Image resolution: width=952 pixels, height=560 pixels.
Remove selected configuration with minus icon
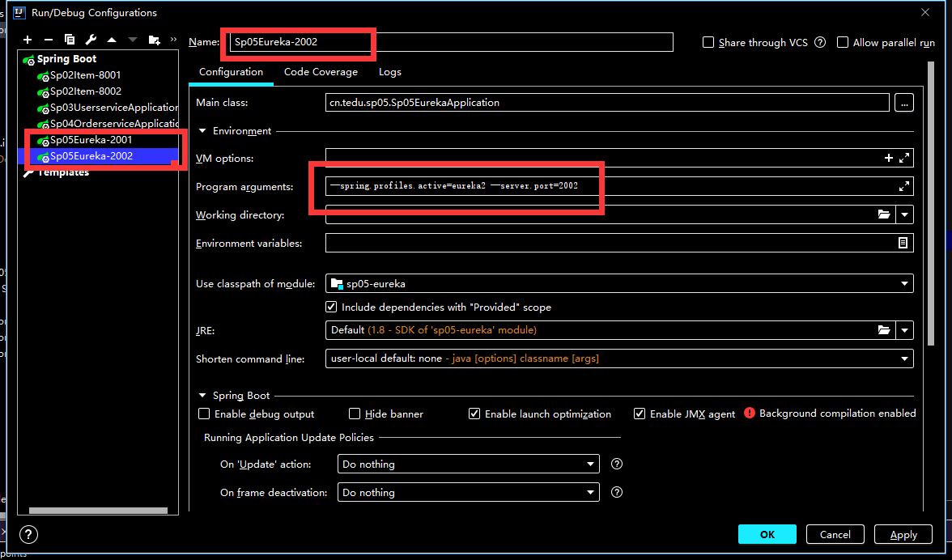(x=49, y=40)
